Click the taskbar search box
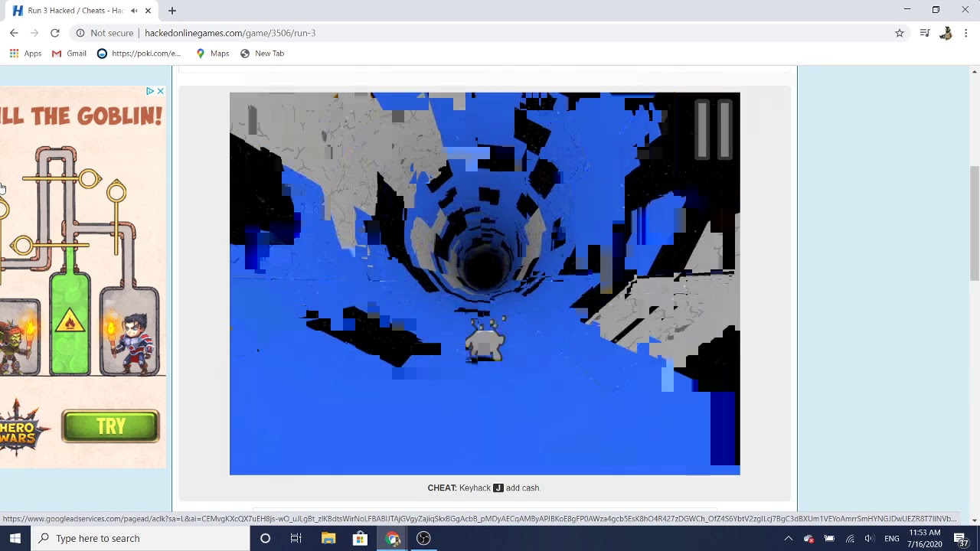The image size is (980, 551). (140, 538)
